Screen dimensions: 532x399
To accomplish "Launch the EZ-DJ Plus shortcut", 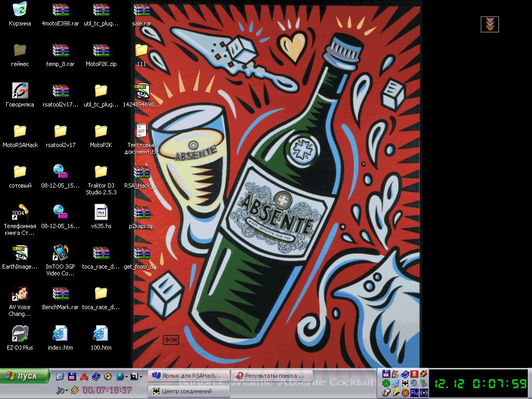I will [x=20, y=338].
